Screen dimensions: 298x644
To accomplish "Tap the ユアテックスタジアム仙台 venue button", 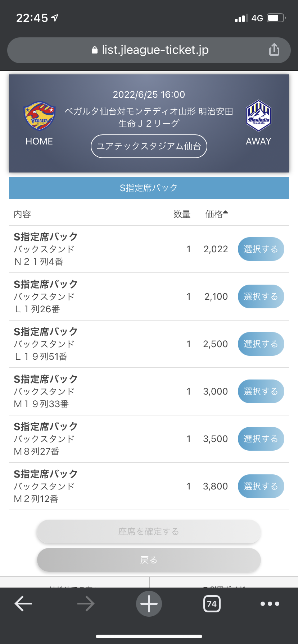I will (x=149, y=146).
